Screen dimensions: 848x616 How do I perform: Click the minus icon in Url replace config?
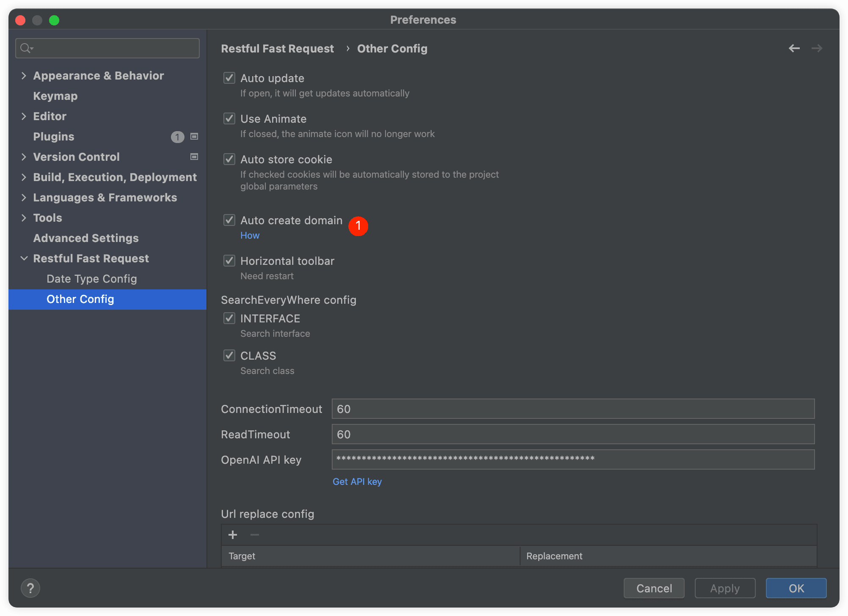pyautogui.click(x=255, y=535)
